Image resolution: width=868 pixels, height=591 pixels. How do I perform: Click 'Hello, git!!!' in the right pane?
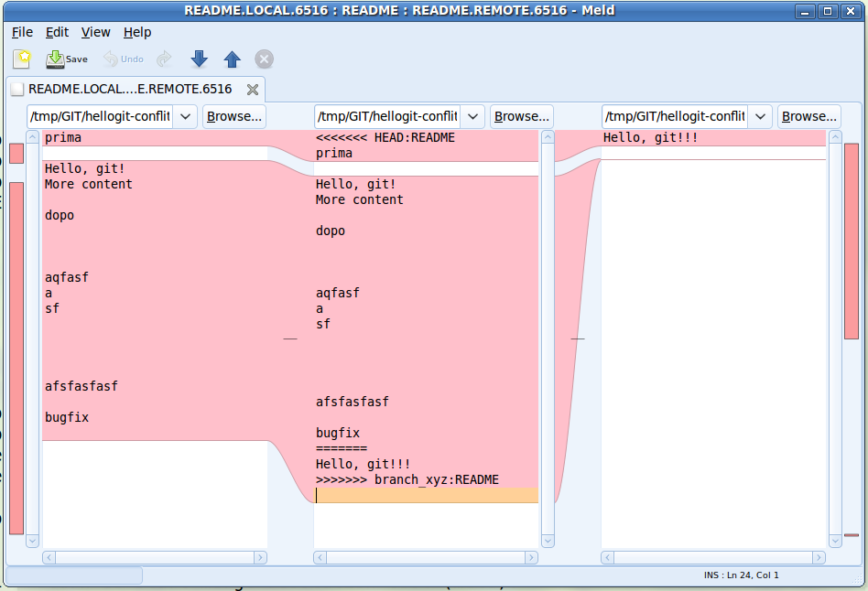(650, 138)
